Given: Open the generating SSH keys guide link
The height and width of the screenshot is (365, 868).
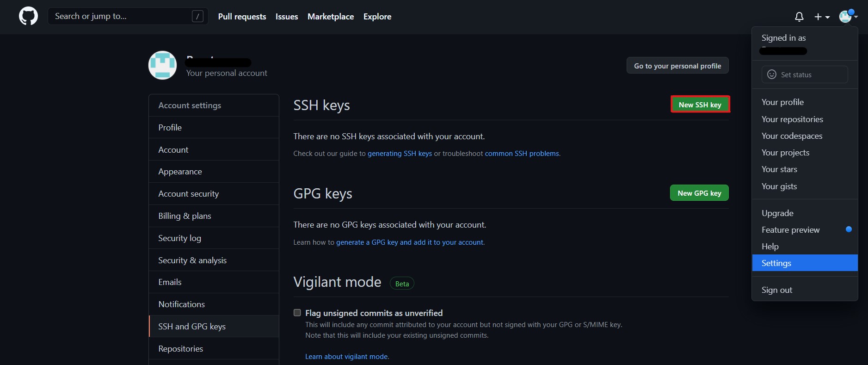Looking at the screenshot, I should coord(400,154).
